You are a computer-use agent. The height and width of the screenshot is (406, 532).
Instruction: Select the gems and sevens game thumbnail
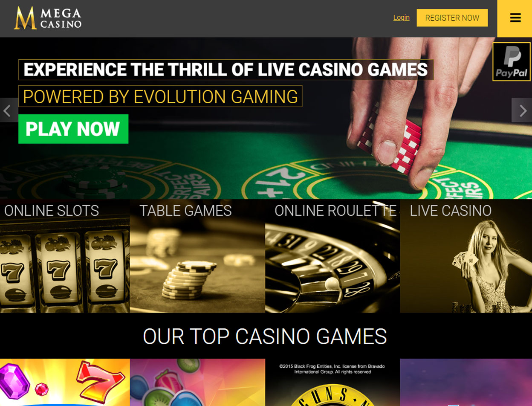click(65, 382)
